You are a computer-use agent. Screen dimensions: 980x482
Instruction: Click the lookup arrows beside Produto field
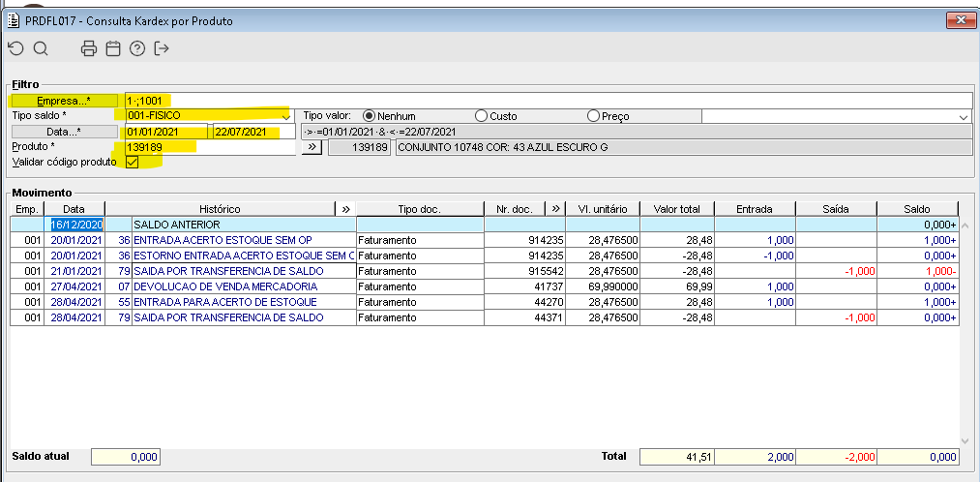(x=312, y=147)
